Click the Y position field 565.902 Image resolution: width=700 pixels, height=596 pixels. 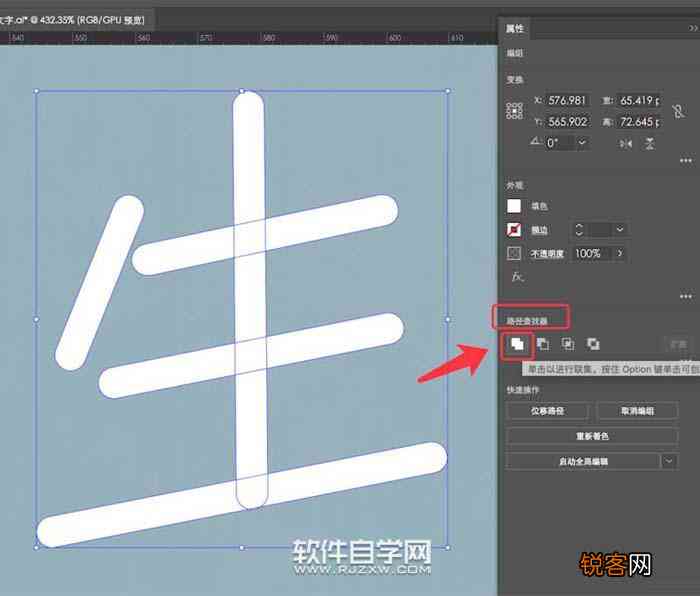coord(568,121)
